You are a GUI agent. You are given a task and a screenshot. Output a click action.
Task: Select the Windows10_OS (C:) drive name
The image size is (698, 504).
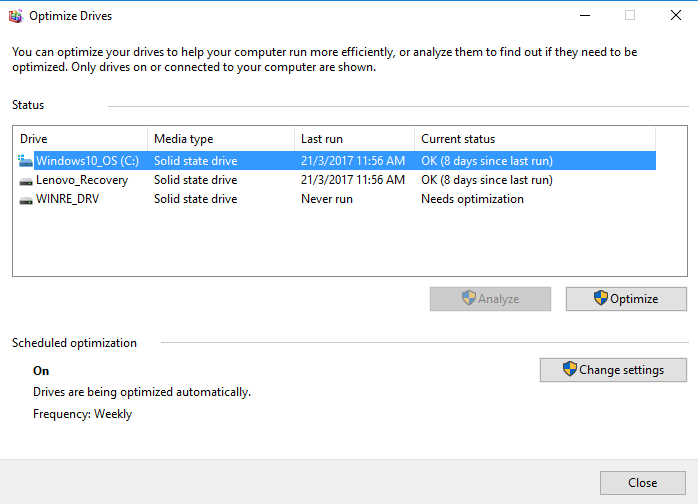point(87,161)
